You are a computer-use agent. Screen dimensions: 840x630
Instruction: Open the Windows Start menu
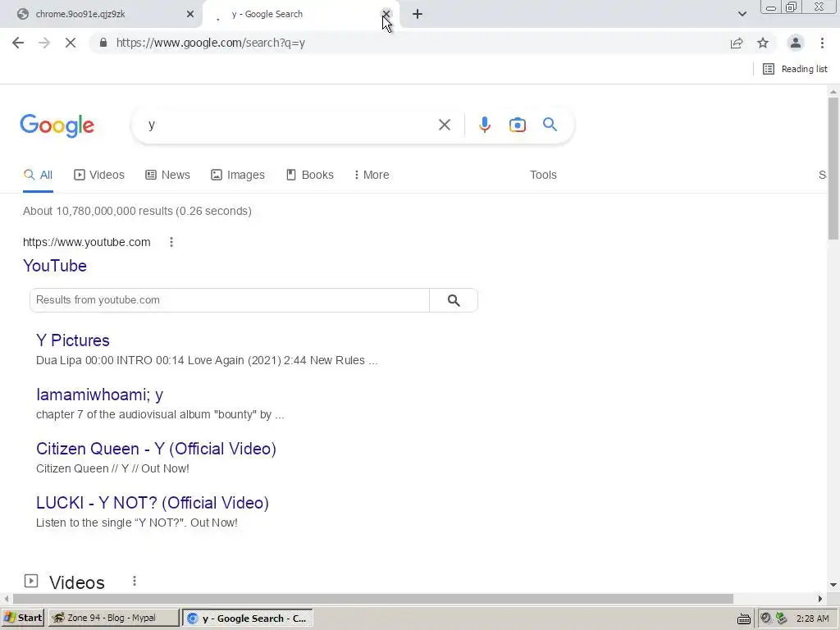click(x=22, y=618)
